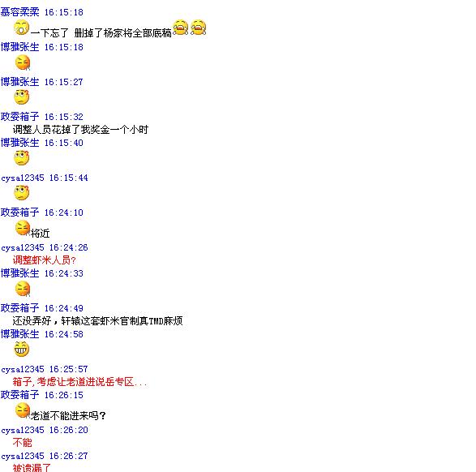Screen dimensions: 476x472
Task: Click sender name cysa12345 at 16:24:26
Action: tap(23, 247)
